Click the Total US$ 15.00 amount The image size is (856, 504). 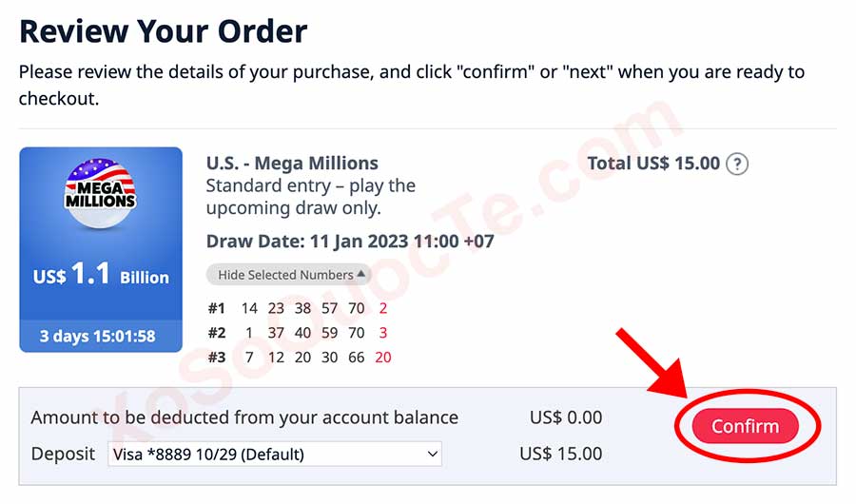click(653, 164)
